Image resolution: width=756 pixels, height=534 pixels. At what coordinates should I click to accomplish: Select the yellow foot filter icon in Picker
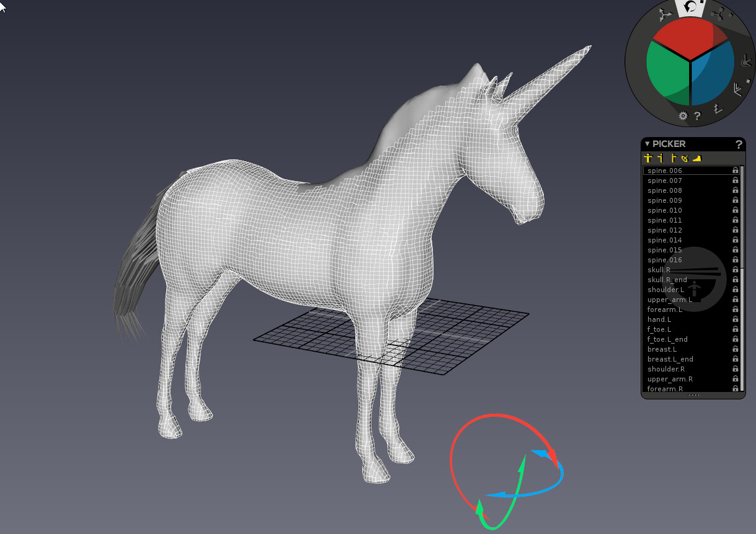696,158
